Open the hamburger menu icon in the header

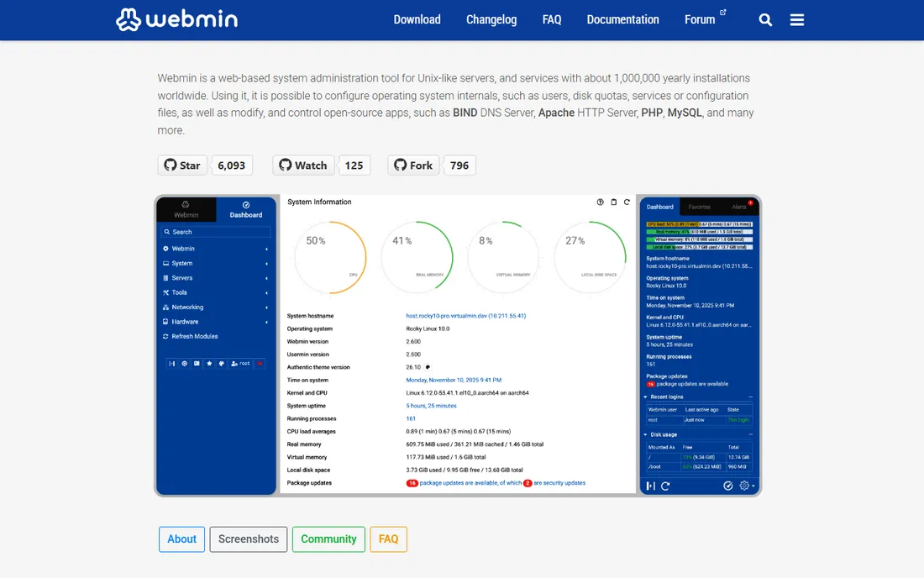point(796,20)
